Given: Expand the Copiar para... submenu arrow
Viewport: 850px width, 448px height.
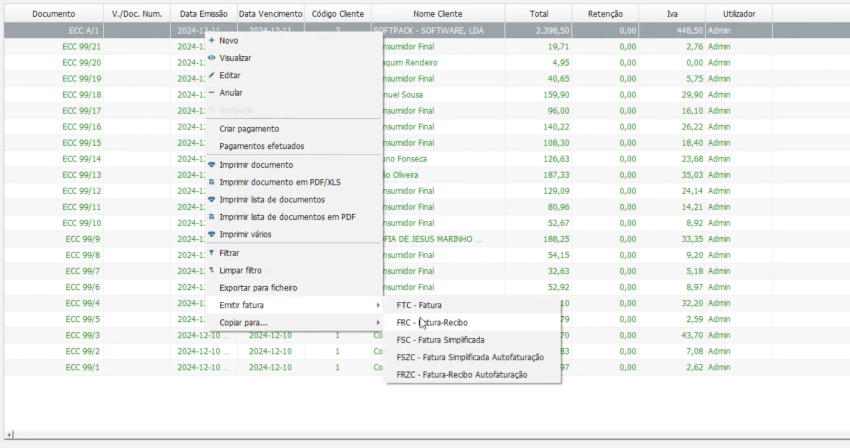Looking at the screenshot, I should 377,322.
